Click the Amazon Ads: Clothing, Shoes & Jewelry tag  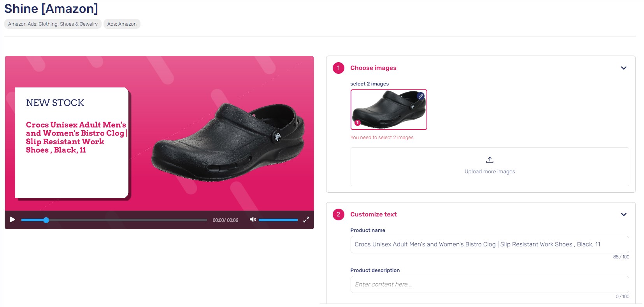point(53,24)
